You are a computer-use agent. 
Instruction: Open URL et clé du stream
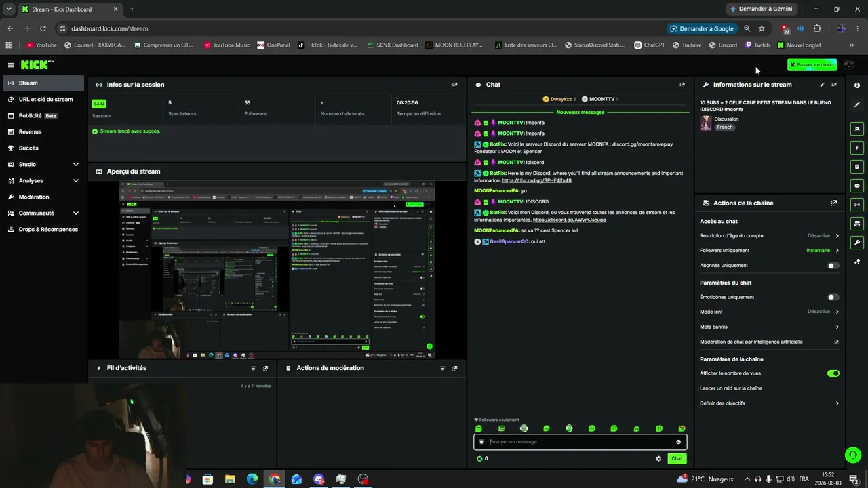pos(43,100)
